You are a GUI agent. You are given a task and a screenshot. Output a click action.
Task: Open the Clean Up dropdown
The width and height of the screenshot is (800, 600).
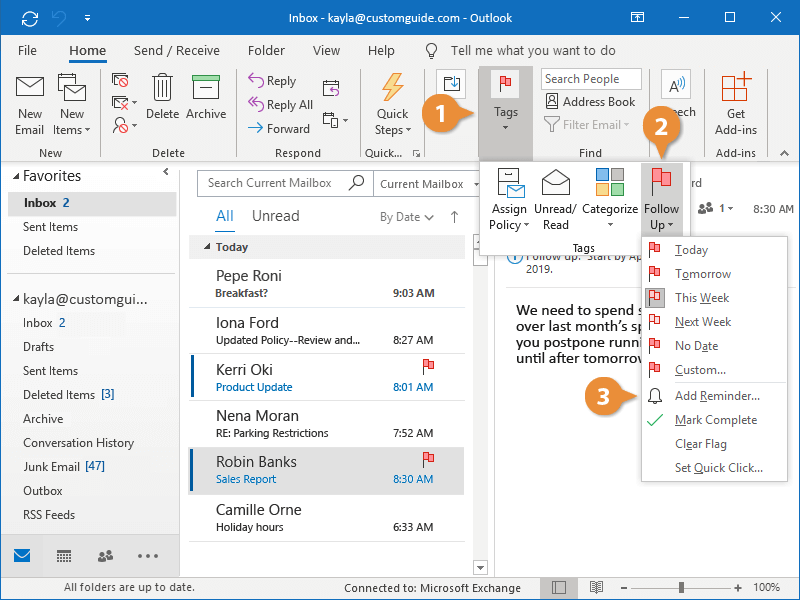tap(124, 103)
